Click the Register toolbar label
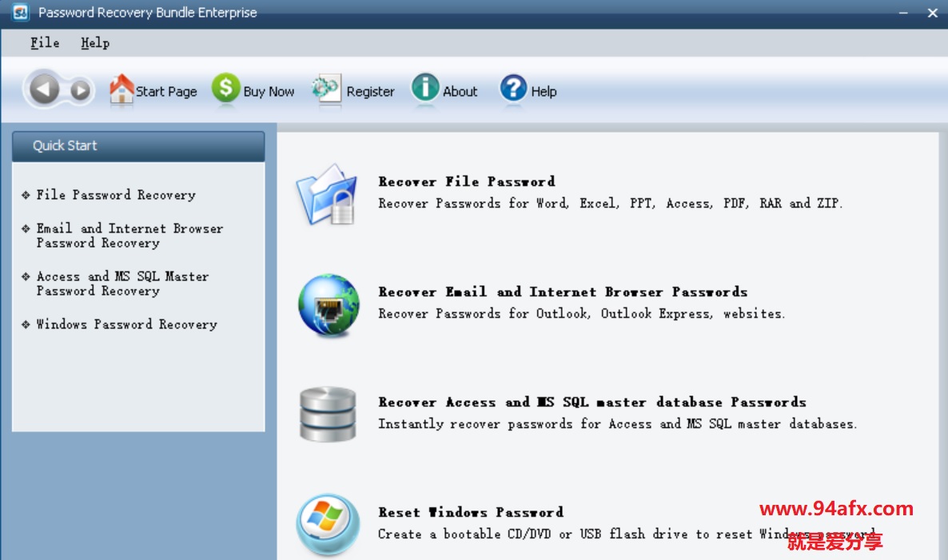The width and height of the screenshot is (948, 560). (370, 91)
